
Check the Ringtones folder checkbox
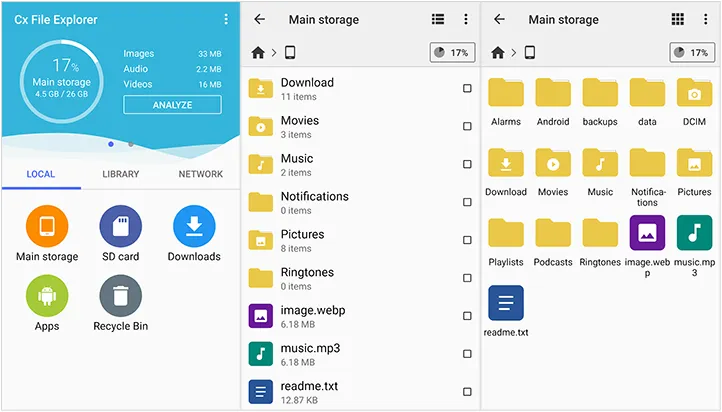pos(467,278)
